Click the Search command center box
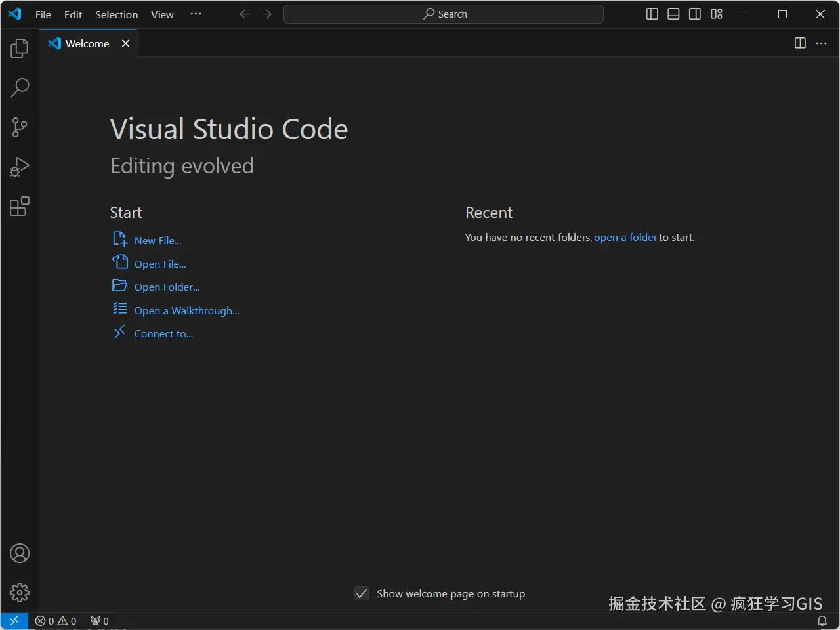 pos(444,14)
